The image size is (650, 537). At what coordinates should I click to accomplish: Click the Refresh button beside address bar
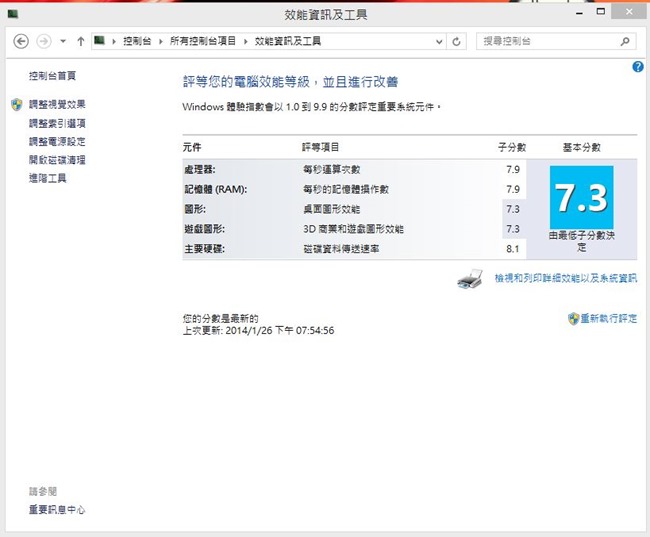457,41
